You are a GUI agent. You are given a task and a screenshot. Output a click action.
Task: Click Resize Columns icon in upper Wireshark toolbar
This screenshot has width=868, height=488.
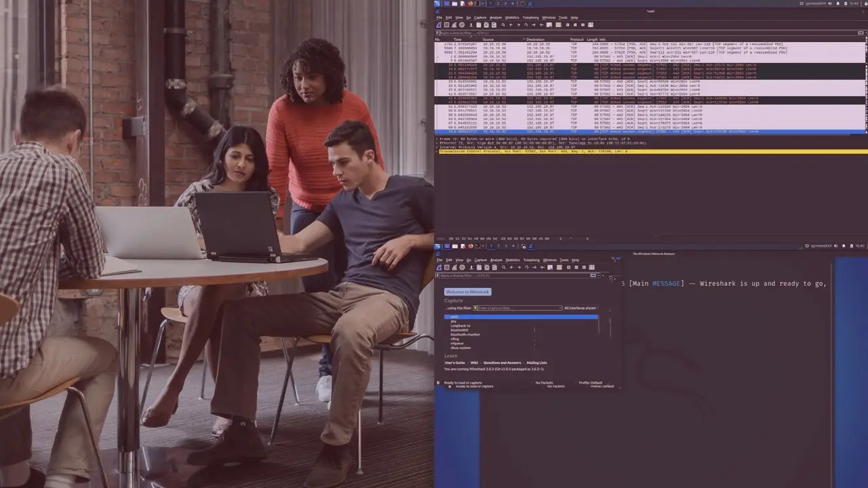(591, 25)
